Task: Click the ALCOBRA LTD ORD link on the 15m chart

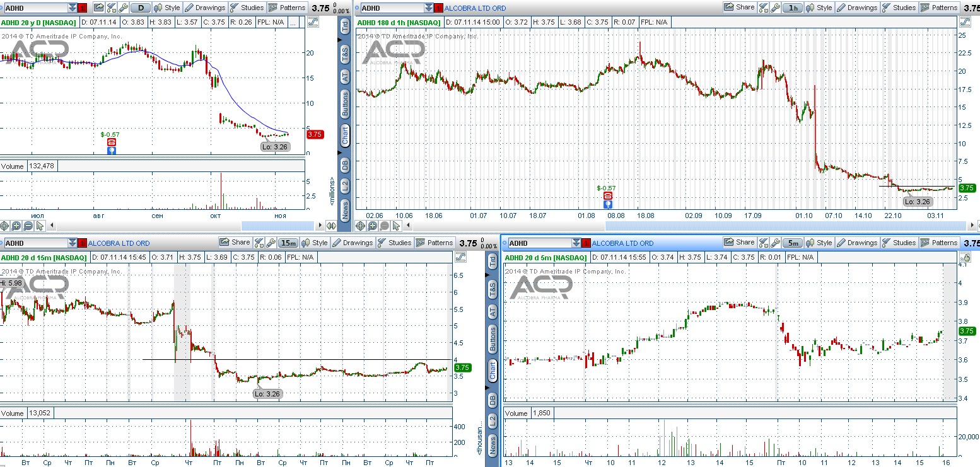Action: pyautogui.click(x=119, y=243)
